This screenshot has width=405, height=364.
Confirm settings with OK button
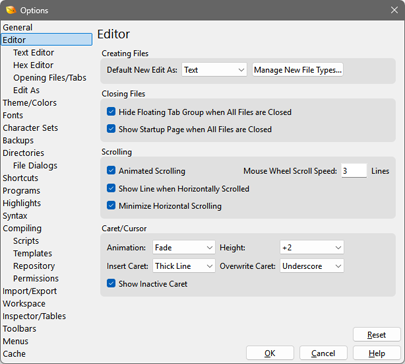270,353
